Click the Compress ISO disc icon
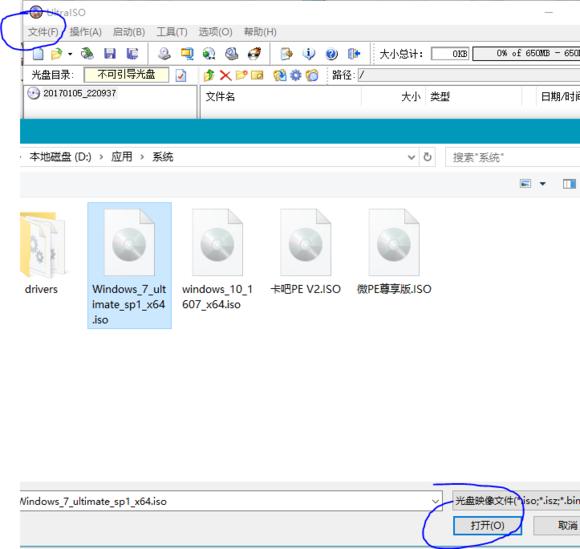This screenshot has width=580, height=549. (209, 54)
